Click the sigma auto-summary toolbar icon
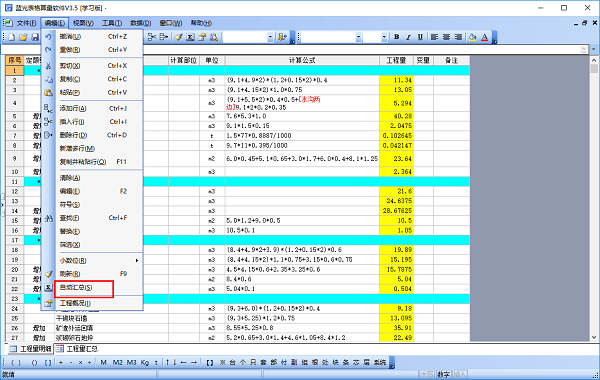 [190, 37]
